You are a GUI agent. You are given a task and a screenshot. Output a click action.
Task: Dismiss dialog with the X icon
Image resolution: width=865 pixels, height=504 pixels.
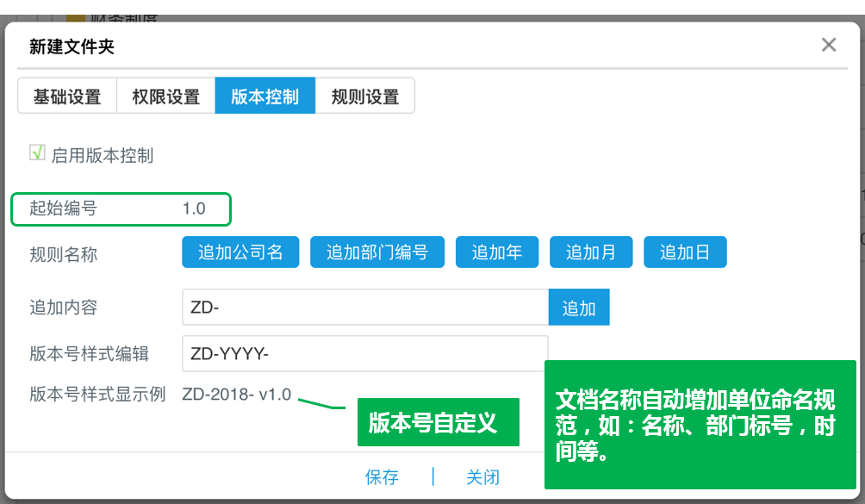(828, 44)
